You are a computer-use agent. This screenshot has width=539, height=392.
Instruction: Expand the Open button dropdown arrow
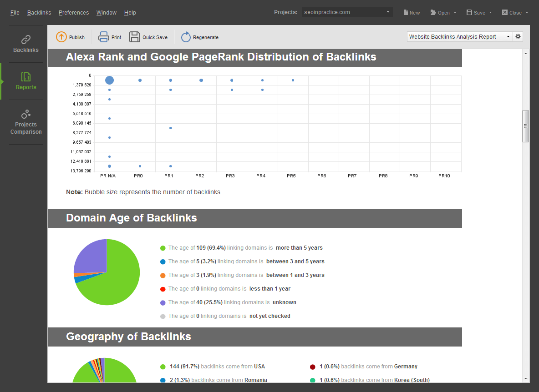coord(455,13)
